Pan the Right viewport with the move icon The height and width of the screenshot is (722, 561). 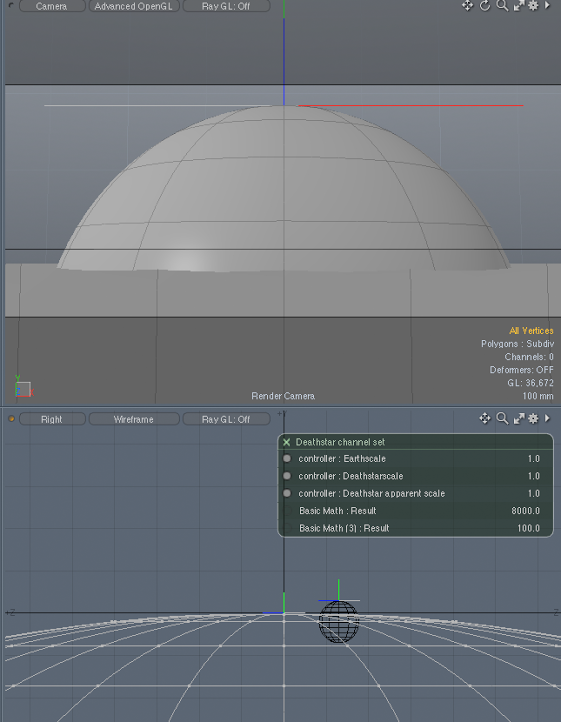(485, 418)
